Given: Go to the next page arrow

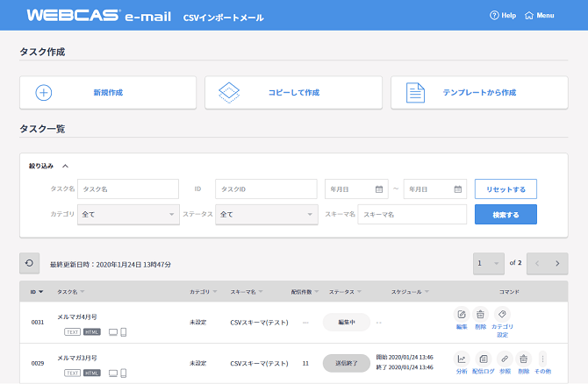Looking at the screenshot, I should [x=556, y=263].
